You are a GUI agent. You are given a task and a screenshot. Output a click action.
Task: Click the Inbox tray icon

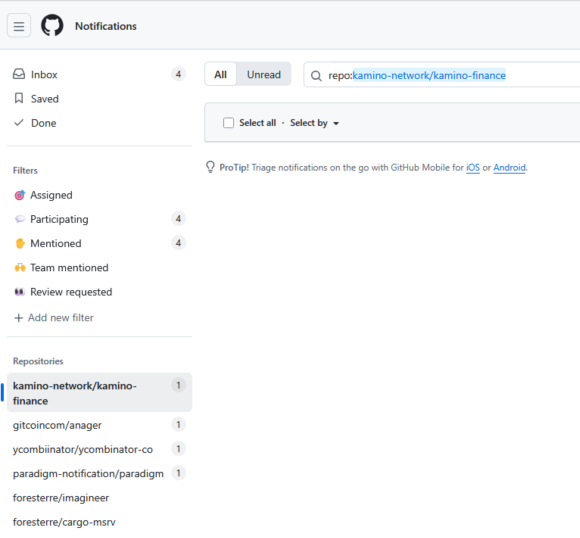pyautogui.click(x=19, y=74)
